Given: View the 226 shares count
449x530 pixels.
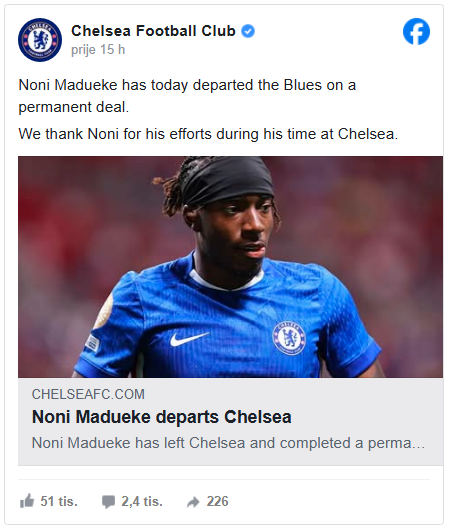Looking at the screenshot, I should pos(217,501).
